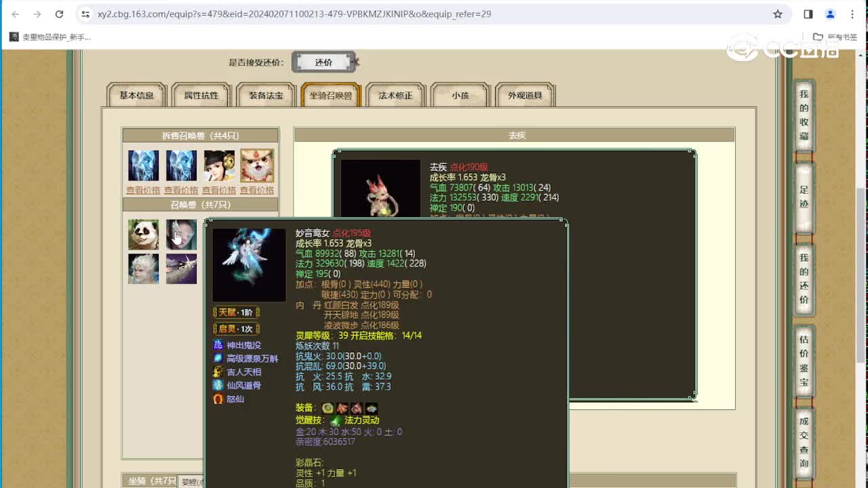The height and width of the screenshot is (488, 868).
Task: Click the 炼妖次数 11 line
Action: 317,346
